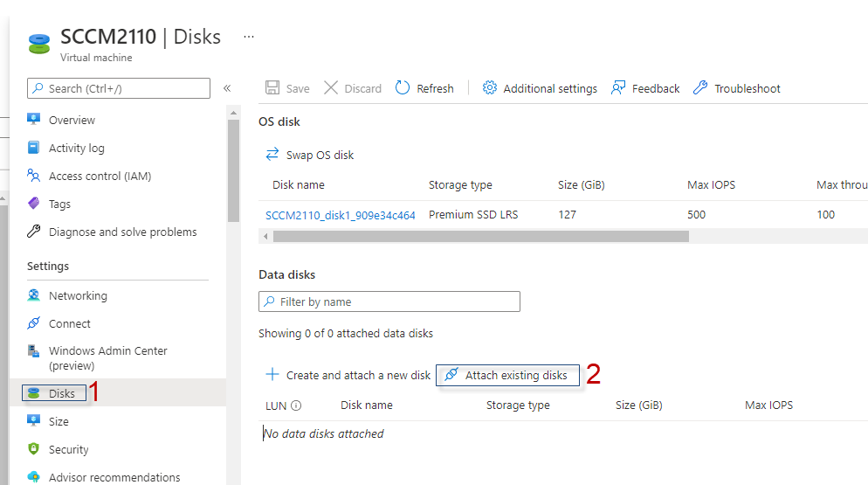Open Advisor recommendations

tap(114, 477)
